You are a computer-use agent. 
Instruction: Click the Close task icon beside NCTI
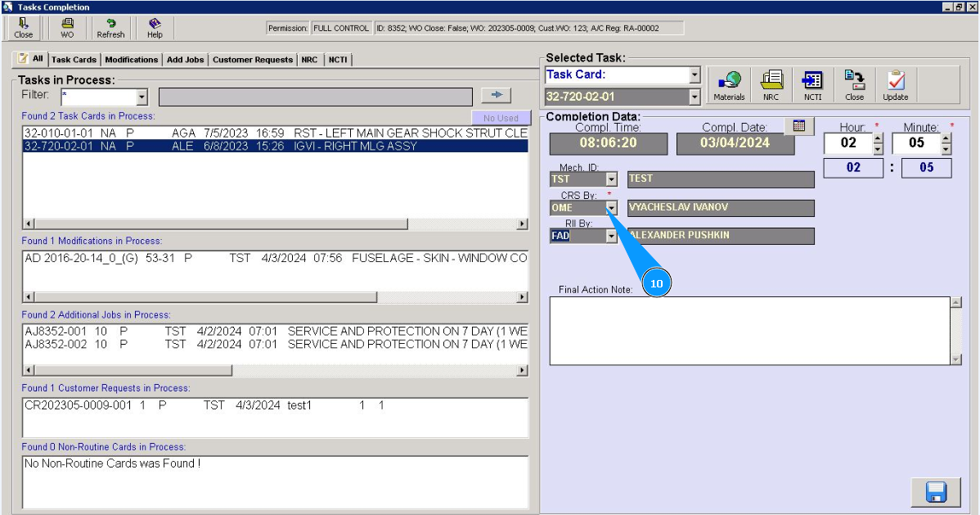coord(854,85)
